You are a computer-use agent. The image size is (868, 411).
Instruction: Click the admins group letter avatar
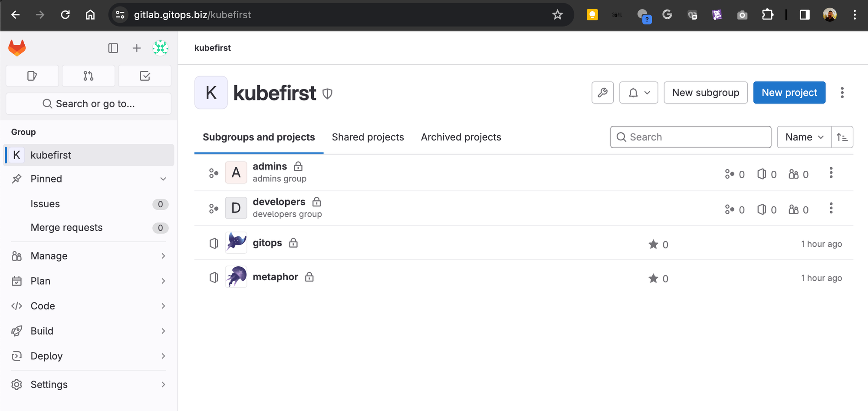coord(236,172)
